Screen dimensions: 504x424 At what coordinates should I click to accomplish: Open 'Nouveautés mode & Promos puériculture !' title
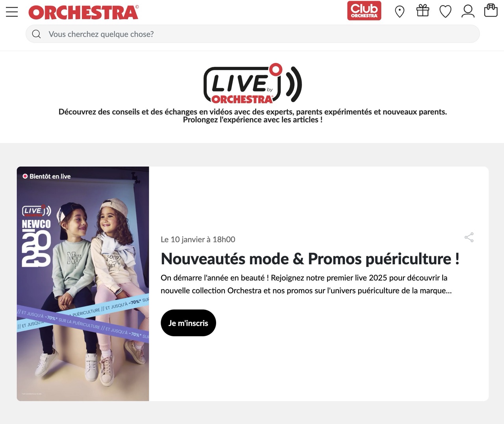click(310, 259)
